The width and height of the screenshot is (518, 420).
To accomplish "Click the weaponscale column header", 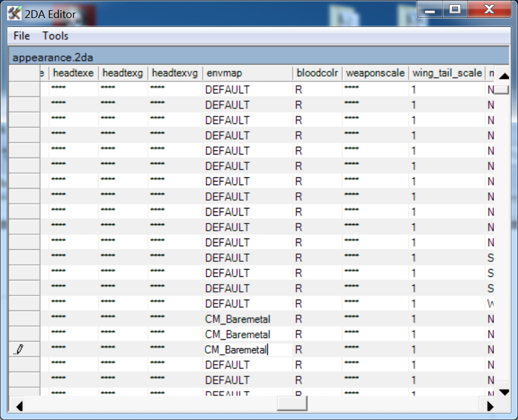I will (x=375, y=74).
